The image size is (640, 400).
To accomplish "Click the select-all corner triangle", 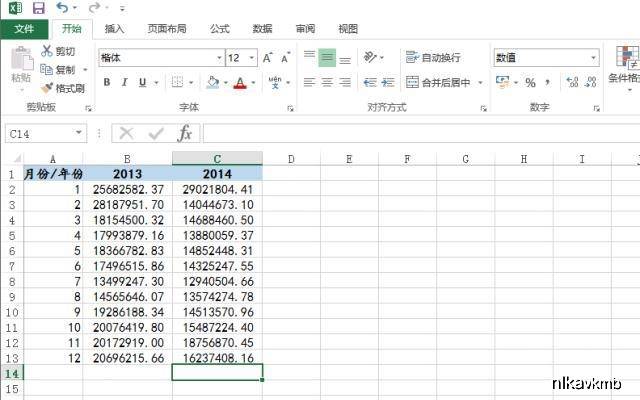I will (17, 158).
